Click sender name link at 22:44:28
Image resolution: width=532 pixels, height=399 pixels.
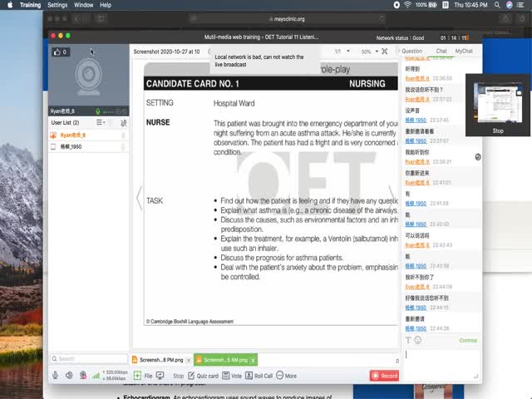(x=416, y=328)
